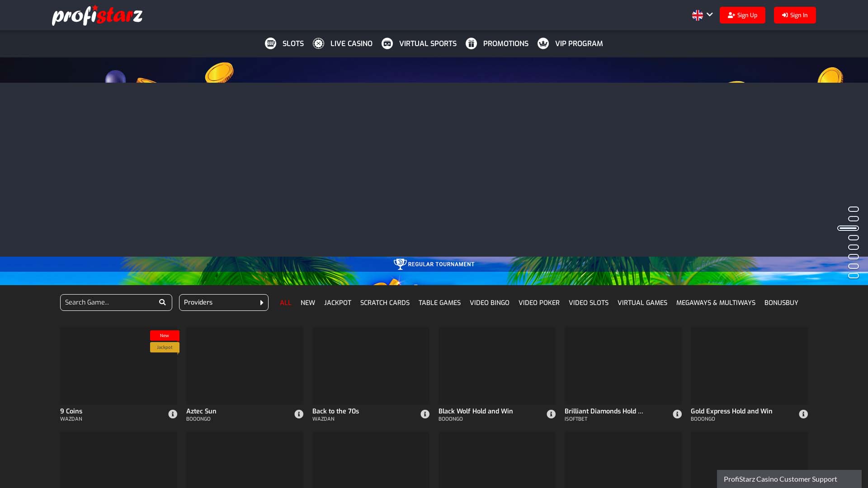Select the highlighted carousel slide indicator

click(848, 228)
